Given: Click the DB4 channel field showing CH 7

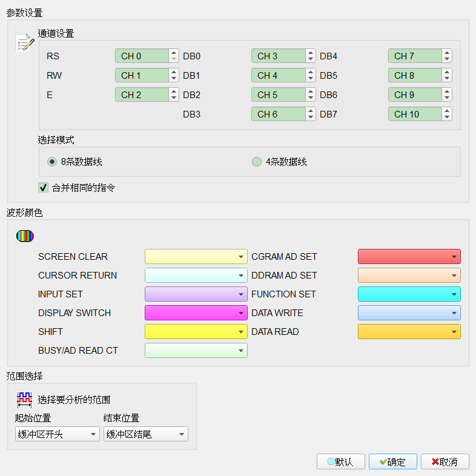Looking at the screenshot, I should point(415,56).
